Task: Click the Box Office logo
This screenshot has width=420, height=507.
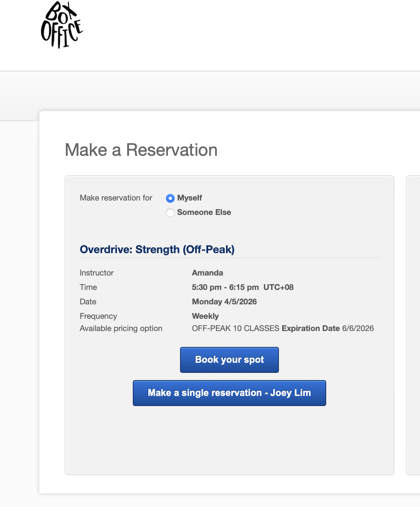Action: (x=62, y=25)
